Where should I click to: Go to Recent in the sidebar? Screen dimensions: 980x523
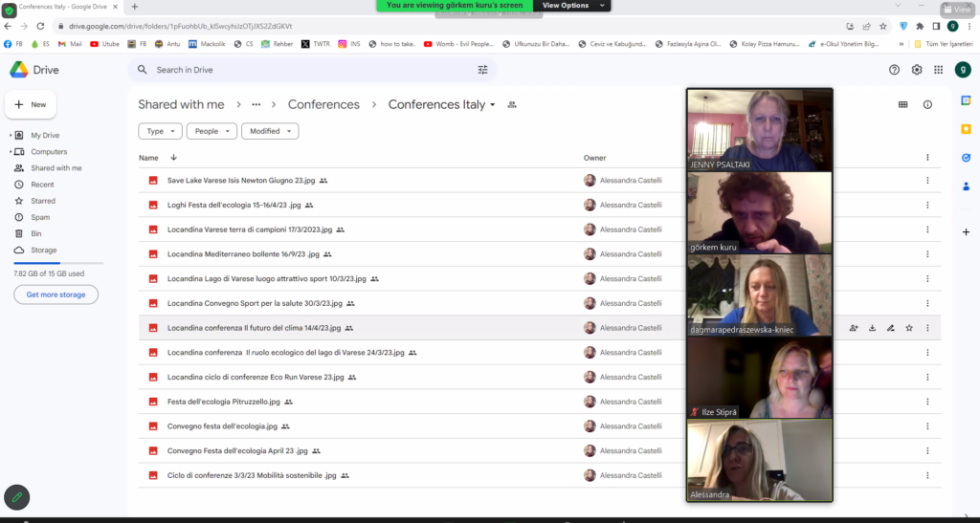pos(42,185)
